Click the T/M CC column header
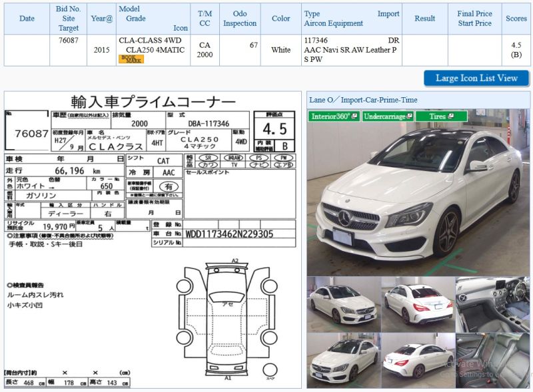The height and width of the screenshot is (392, 533). (205, 19)
